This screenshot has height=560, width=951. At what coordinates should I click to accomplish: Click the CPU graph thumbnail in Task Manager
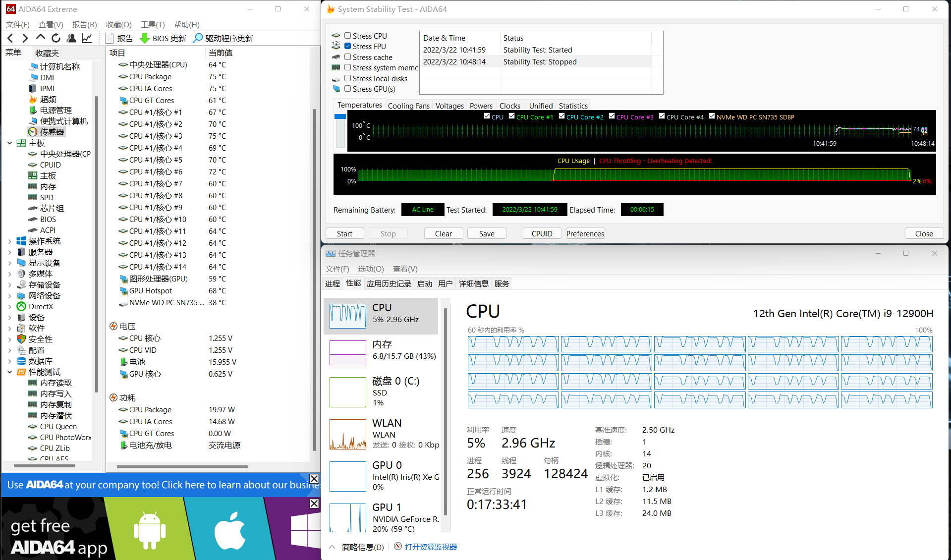pyautogui.click(x=348, y=316)
